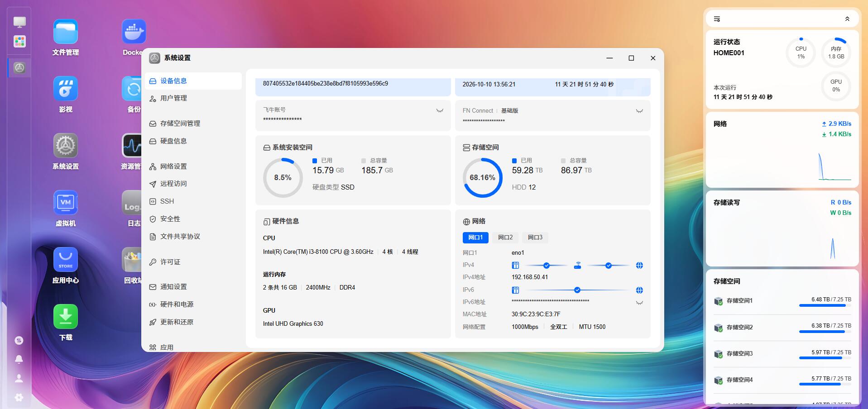
Task: Open 用户管理 settings page
Action: [193, 98]
